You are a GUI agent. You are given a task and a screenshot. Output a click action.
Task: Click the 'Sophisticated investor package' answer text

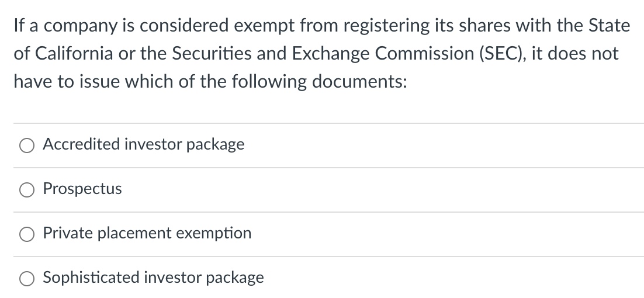pos(153,278)
